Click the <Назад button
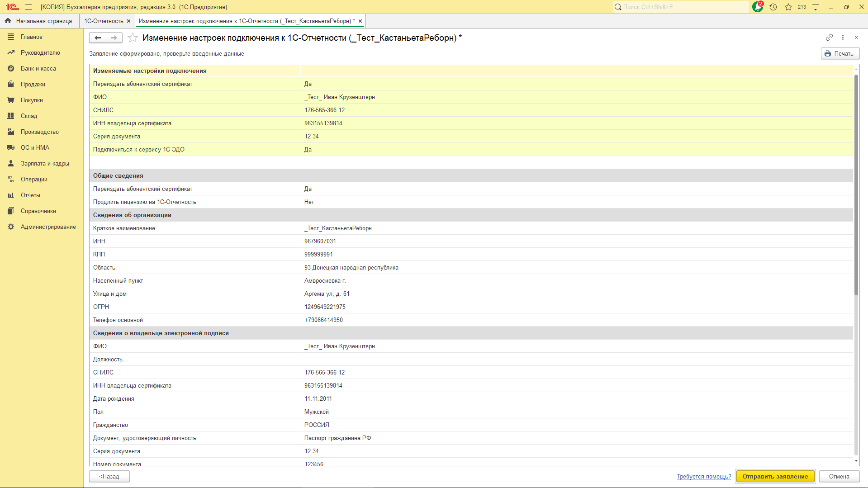The height and width of the screenshot is (488, 868). pos(109,476)
